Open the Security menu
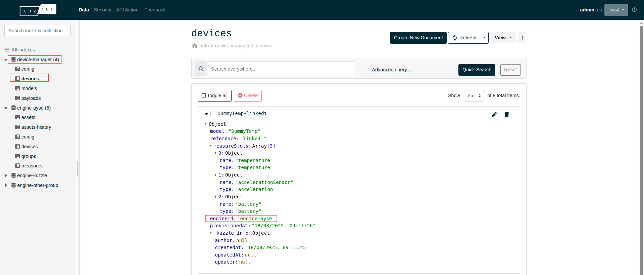The width and height of the screenshot is (644, 275). 102,10
